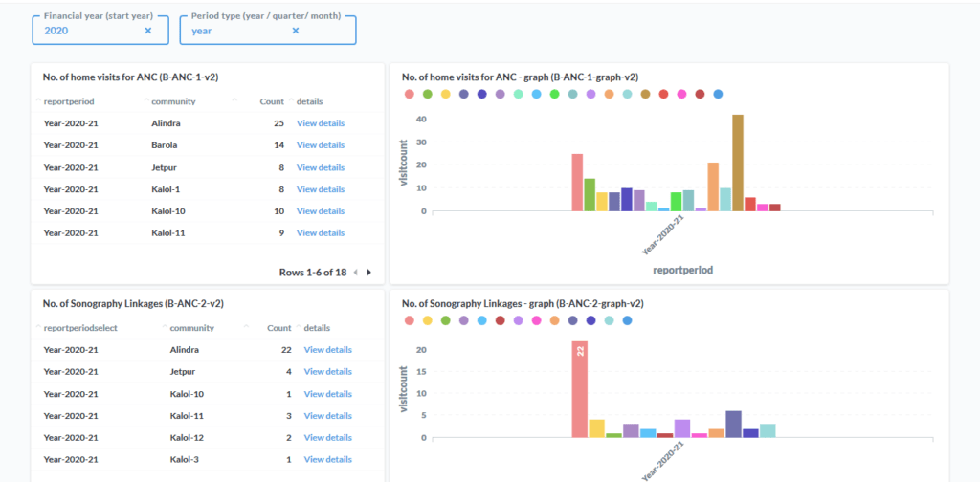This screenshot has height=482, width=980.
Task: Toggle yellow legend dot in ANC graph
Action: tap(446, 95)
